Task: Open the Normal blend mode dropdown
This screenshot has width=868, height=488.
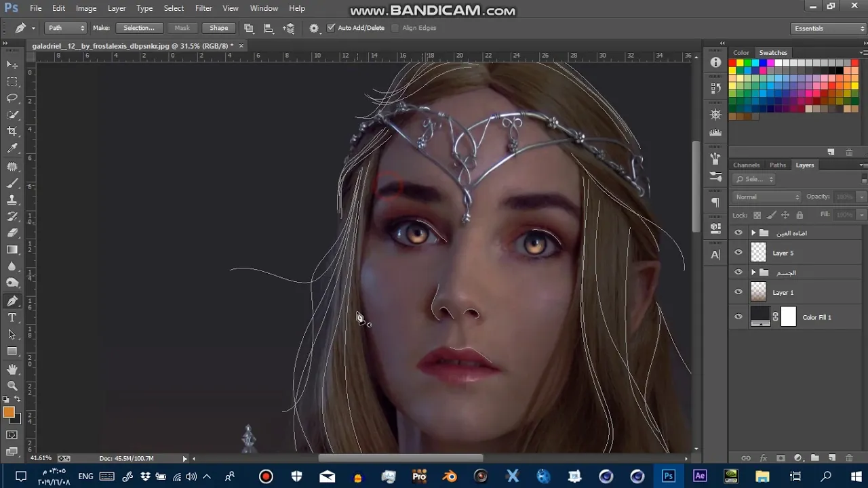Action: (768, 197)
